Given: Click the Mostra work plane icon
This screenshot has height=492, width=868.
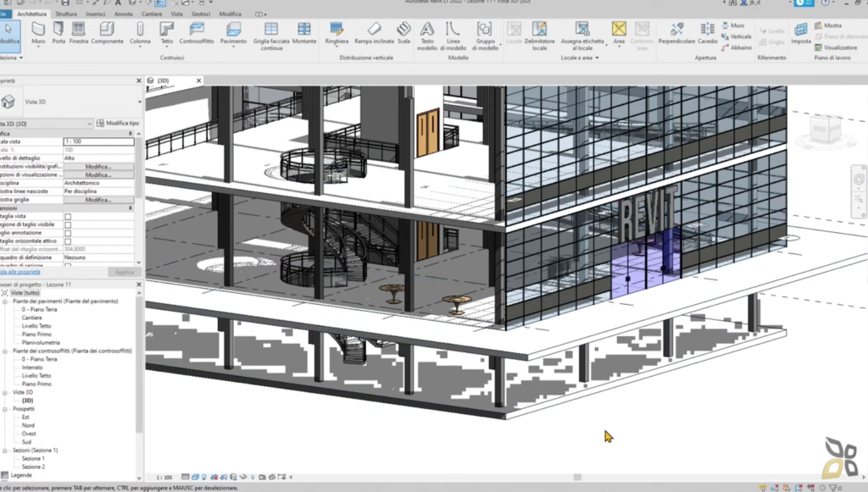Looking at the screenshot, I should coord(828,25).
